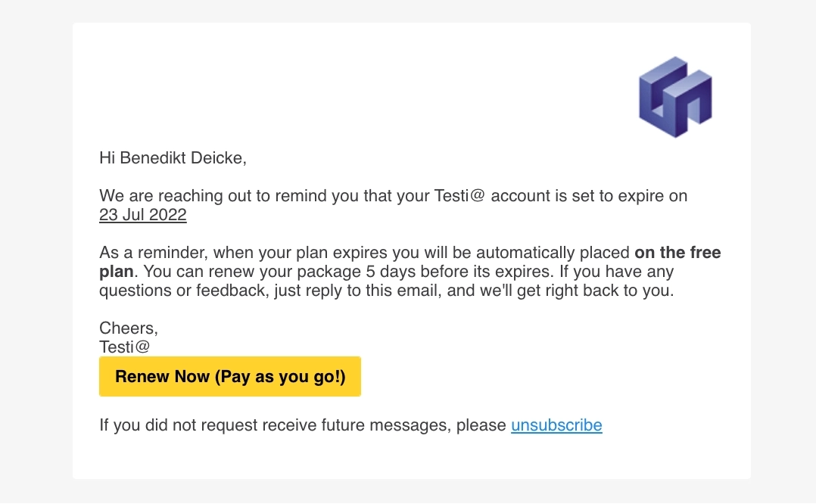Click the underlined date "23 Jul 2022"
Screen dimensions: 816x504
click(142, 215)
